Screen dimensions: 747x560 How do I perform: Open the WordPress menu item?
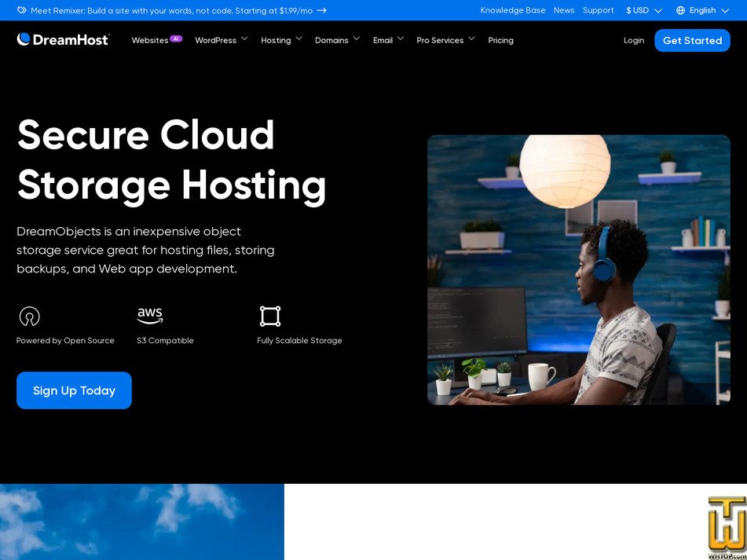(x=215, y=41)
